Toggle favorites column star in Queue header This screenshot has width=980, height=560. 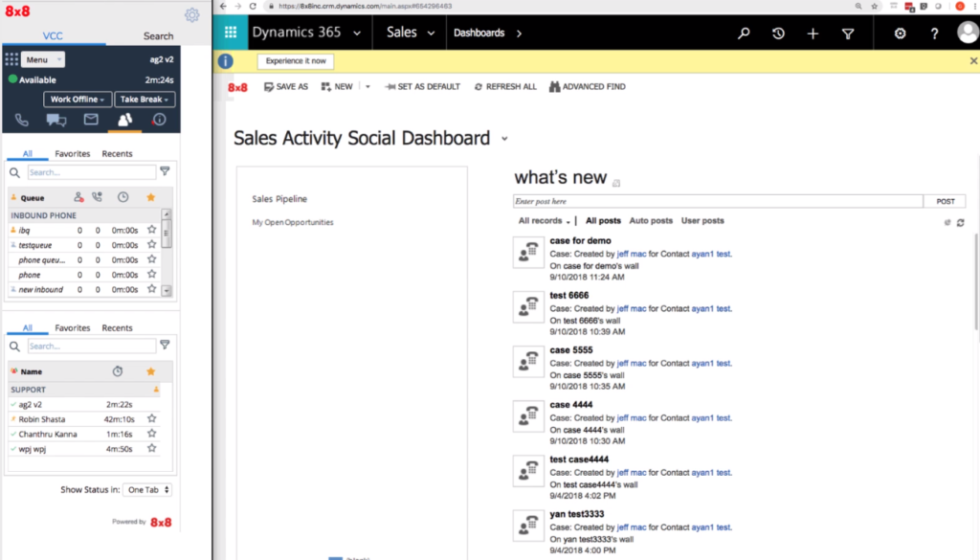pos(150,197)
